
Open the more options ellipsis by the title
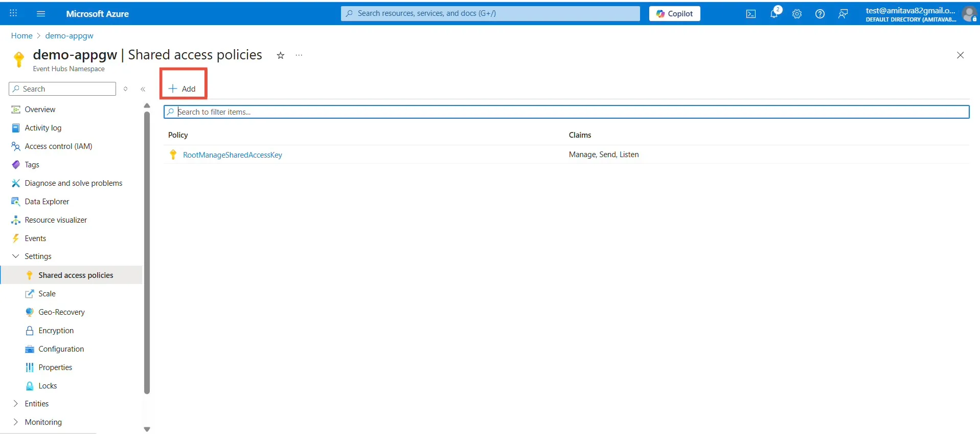pos(299,55)
